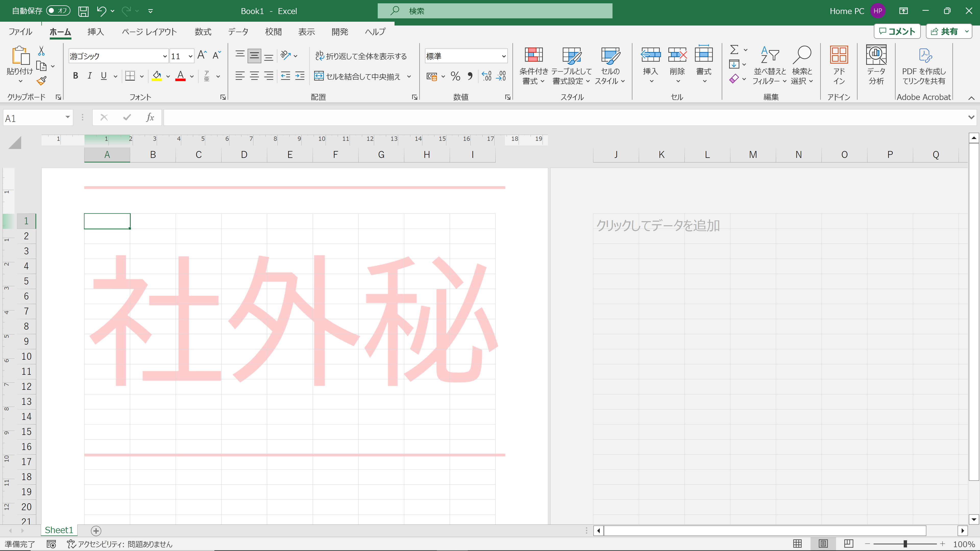Screen dimensions: 980x551
Task: Click 条件付き書式 button
Action: point(534,65)
